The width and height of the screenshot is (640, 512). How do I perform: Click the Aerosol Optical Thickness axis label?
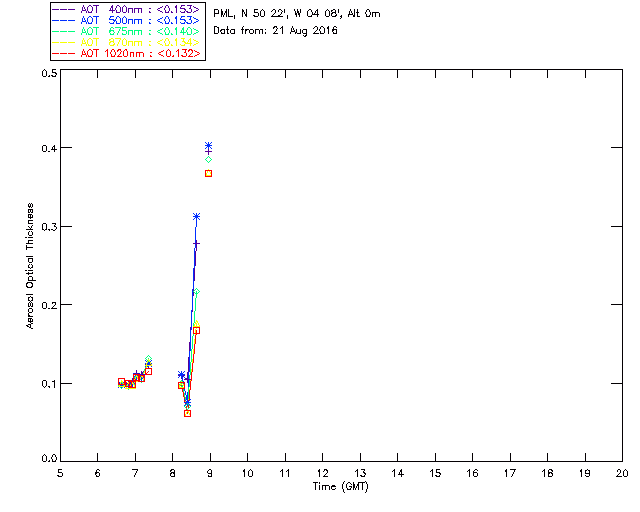pyautogui.click(x=30, y=266)
